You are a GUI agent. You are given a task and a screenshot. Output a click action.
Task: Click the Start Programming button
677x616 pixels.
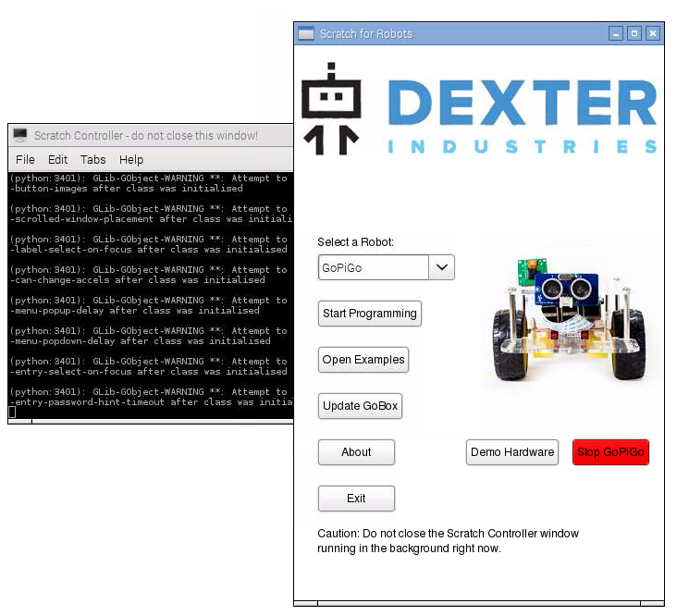coord(370,314)
